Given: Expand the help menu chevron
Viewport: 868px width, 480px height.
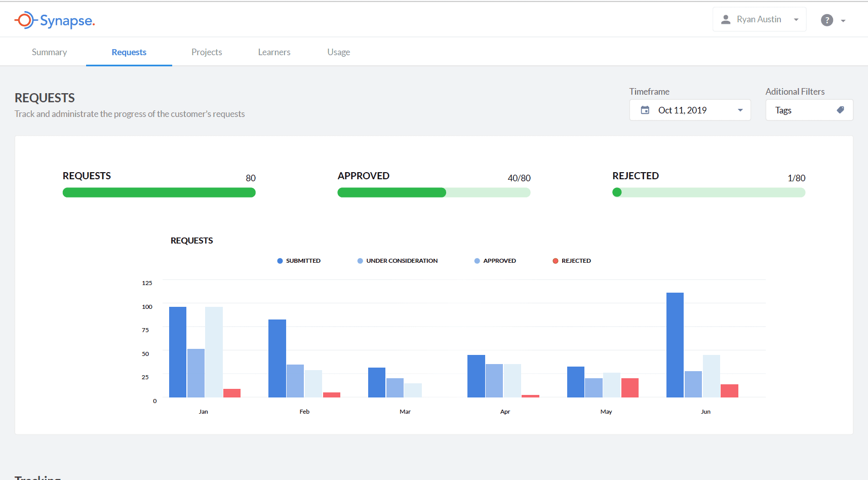Looking at the screenshot, I should pyautogui.click(x=843, y=21).
